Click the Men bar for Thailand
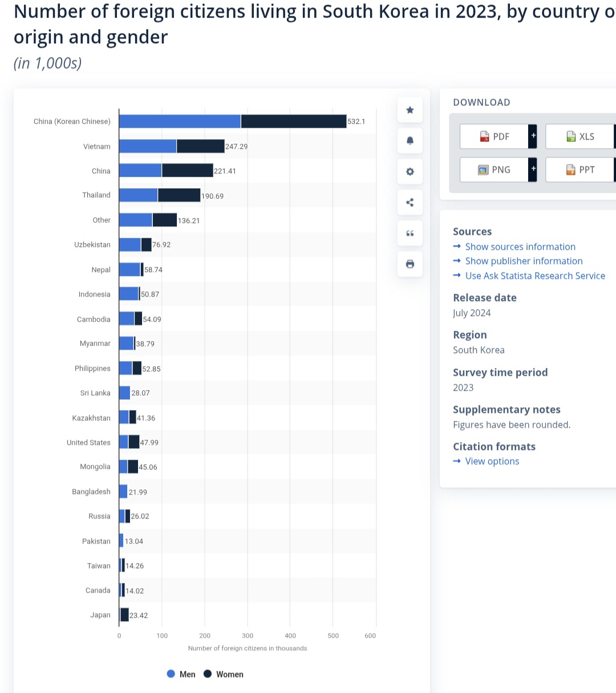The width and height of the screenshot is (616, 693). pyautogui.click(x=139, y=195)
